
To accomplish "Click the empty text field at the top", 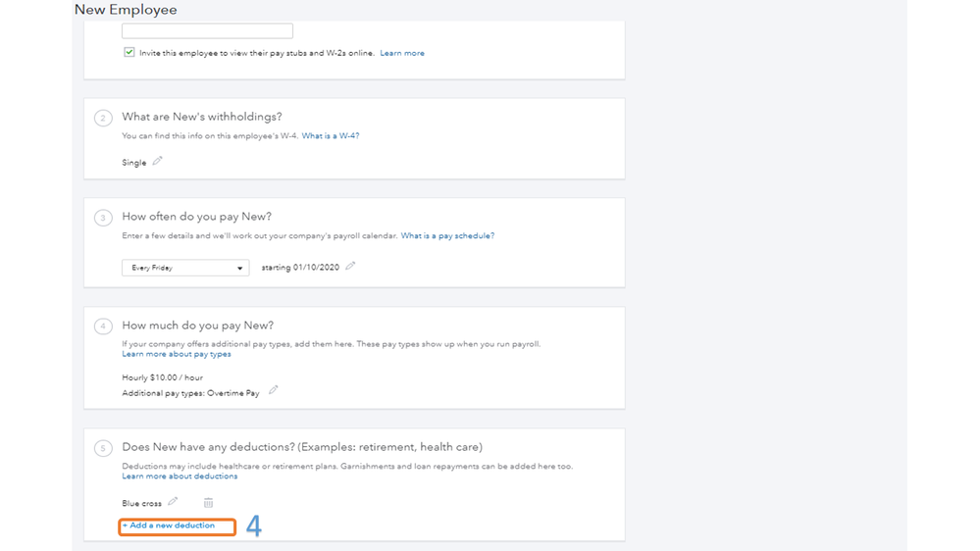I will tap(207, 31).
